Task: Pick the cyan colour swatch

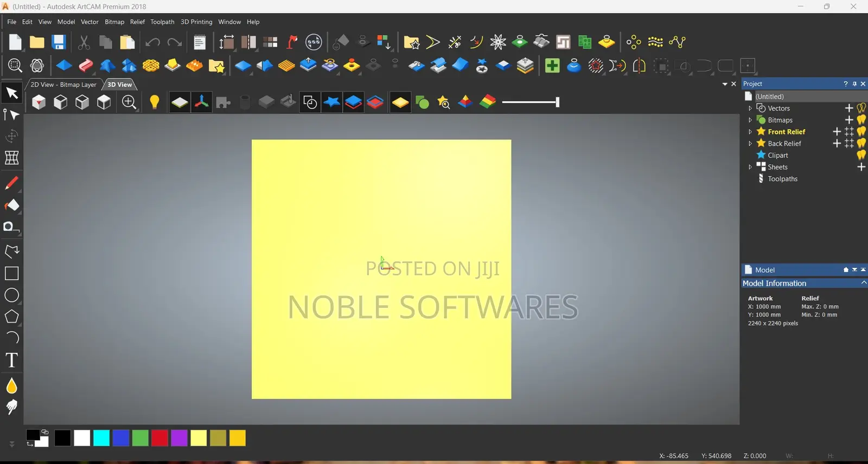Action: [101, 438]
